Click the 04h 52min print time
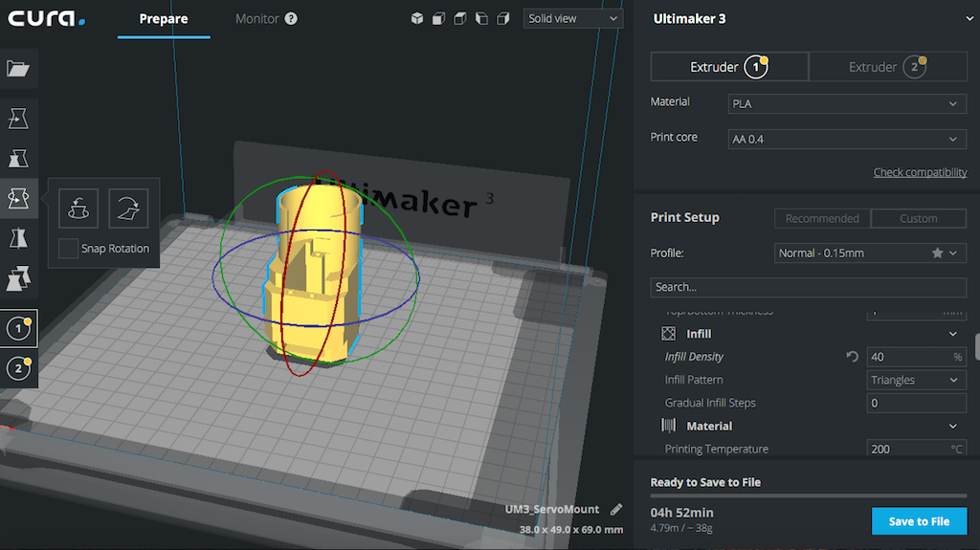Viewport: 980px width, 550px height. pyautogui.click(x=681, y=513)
